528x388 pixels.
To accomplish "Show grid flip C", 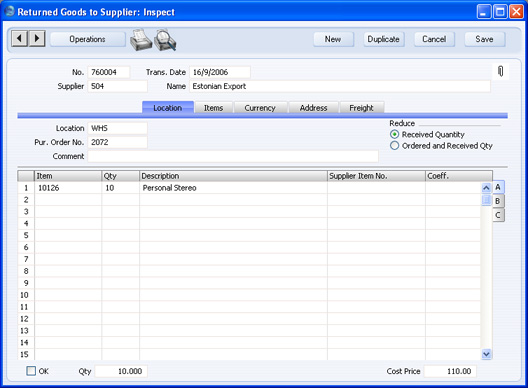I will 498,215.
